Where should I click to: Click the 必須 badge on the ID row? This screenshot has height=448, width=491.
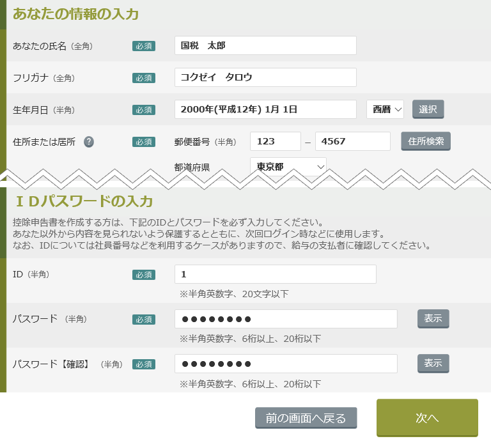tap(144, 275)
